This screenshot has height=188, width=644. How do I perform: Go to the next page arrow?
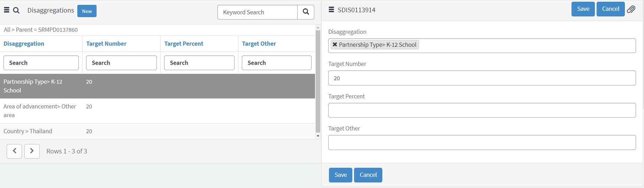[x=32, y=151]
